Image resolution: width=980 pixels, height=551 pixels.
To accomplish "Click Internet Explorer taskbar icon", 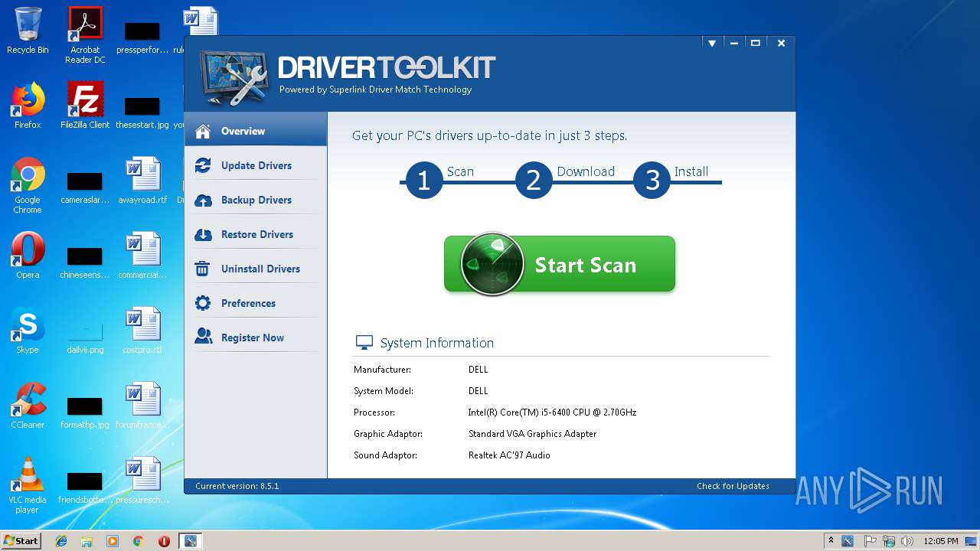I will [x=61, y=541].
